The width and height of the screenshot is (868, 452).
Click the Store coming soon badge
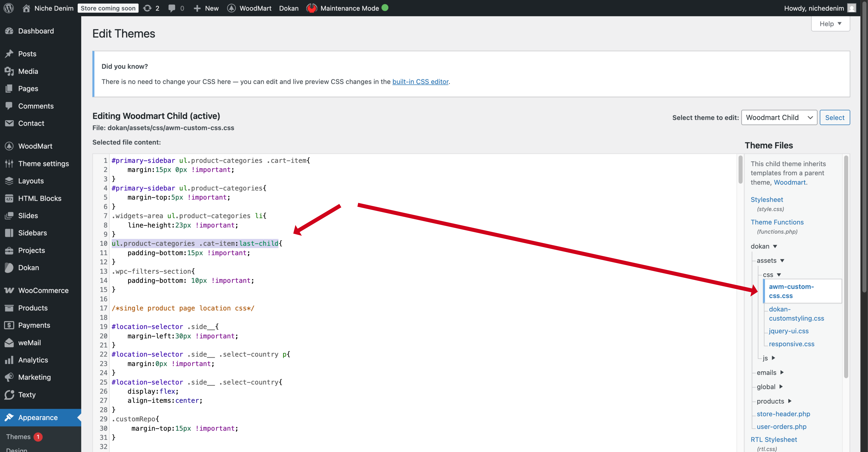108,8
